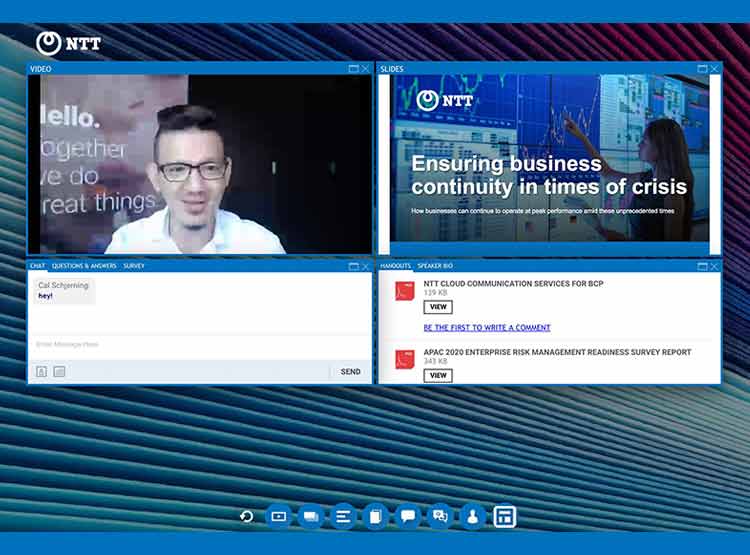Click the speaker bio person icon
The height and width of the screenshot is (555, 750).
472,516
